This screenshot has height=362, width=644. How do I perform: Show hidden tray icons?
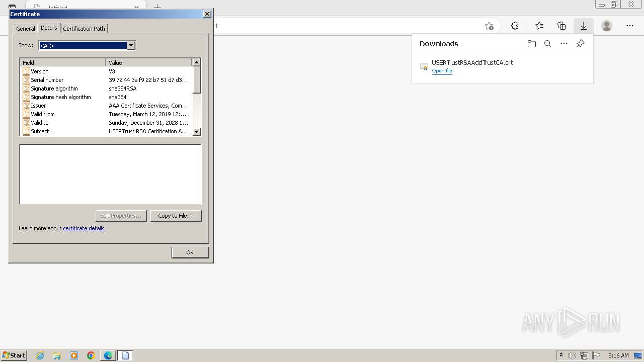(x=561, y=355)
